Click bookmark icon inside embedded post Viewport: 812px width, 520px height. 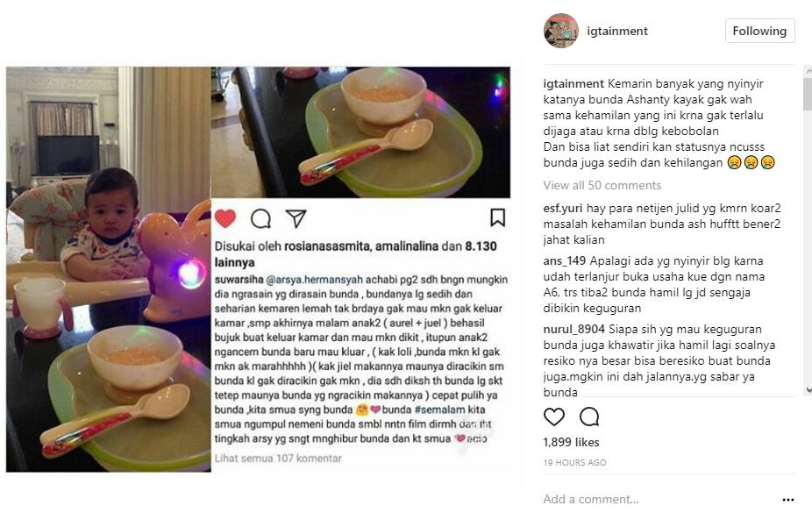(x=498, y=217)
